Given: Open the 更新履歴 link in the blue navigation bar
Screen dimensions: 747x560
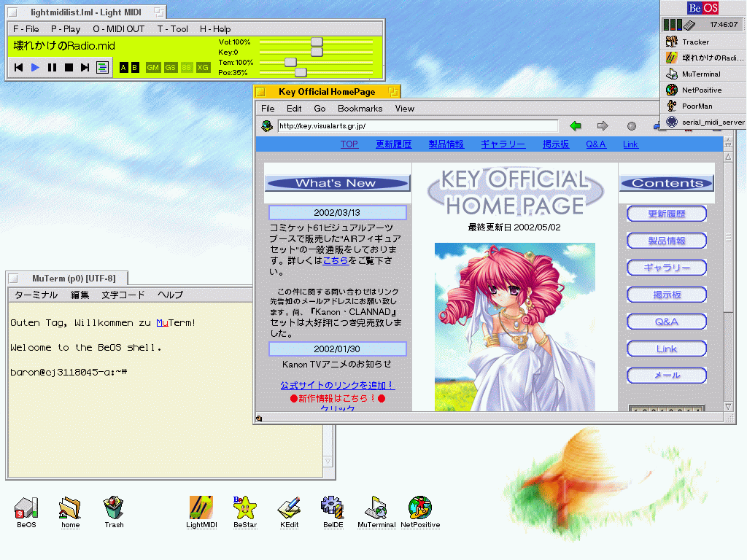Looking at the screenshot, I should [x=393, y=144].
